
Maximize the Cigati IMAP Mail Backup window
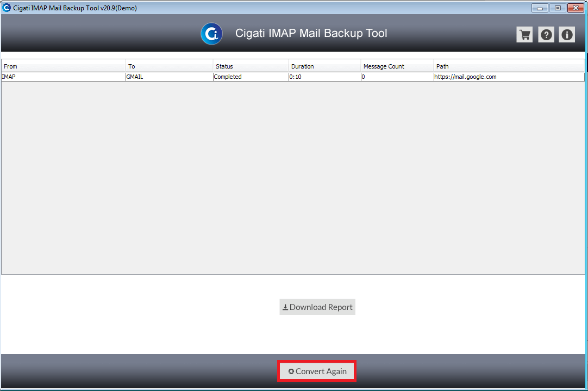558,8
